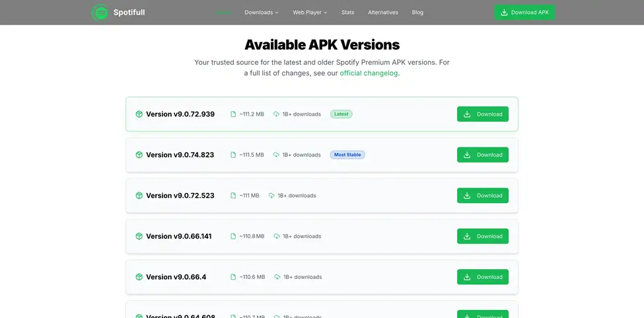Click package icon beside Version v9.0.66.4
644x318 pixels.
point(139,277)
